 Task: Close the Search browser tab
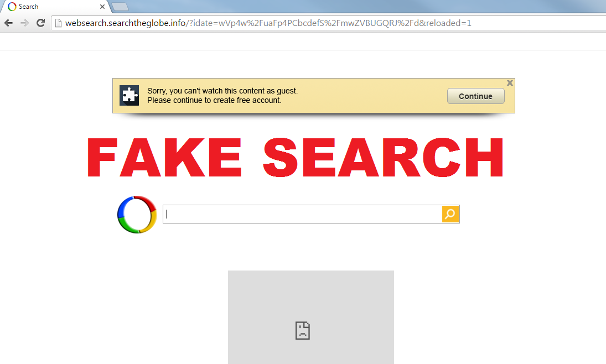point(102,7)
